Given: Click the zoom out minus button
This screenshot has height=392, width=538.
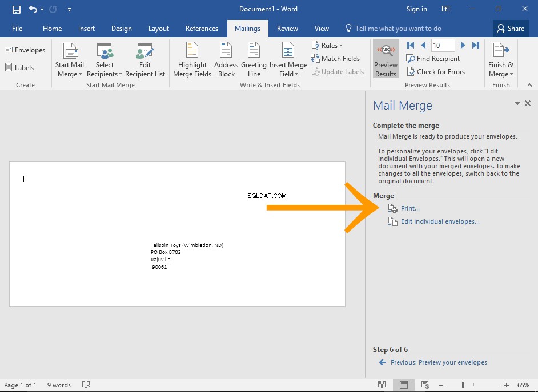Looking at the screenshot, I should (x=441, y=385).
